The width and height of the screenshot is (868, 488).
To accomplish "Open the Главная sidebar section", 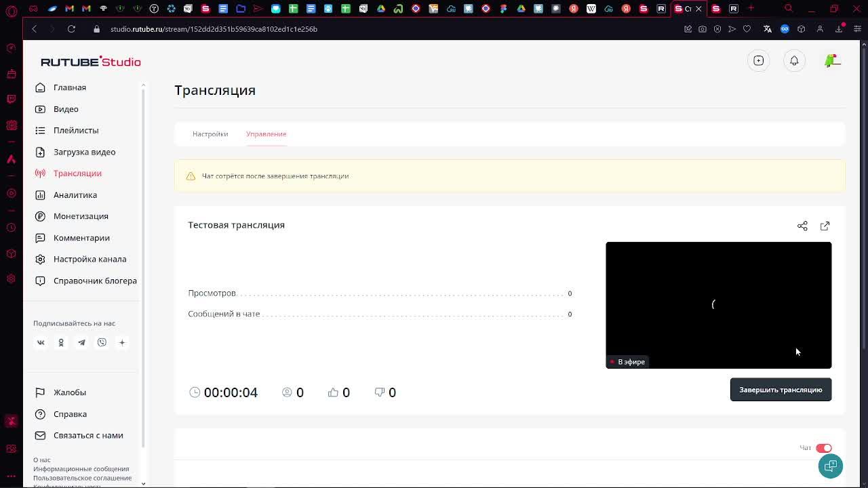I will coord(69,87).
